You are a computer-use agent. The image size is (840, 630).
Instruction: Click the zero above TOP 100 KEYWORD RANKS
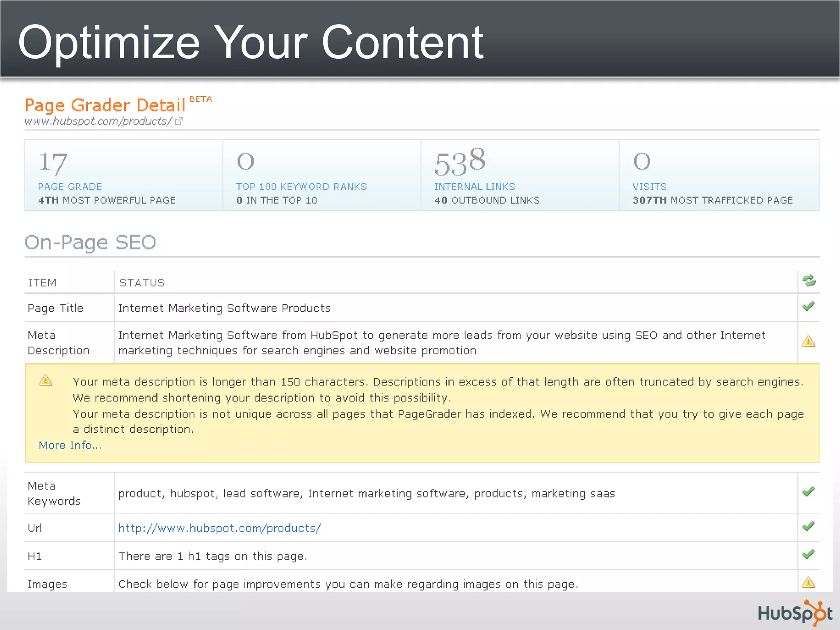click(x=246, y=161)
